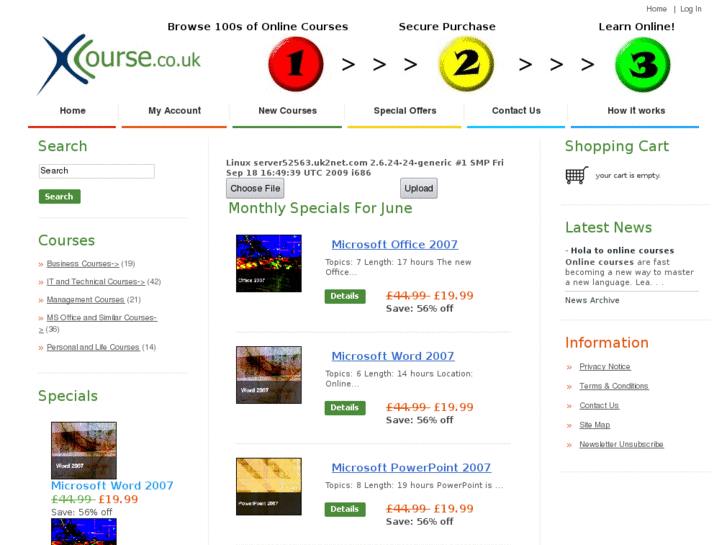
Task: Click the yellow number 2 circle
Action: point(466,64)
